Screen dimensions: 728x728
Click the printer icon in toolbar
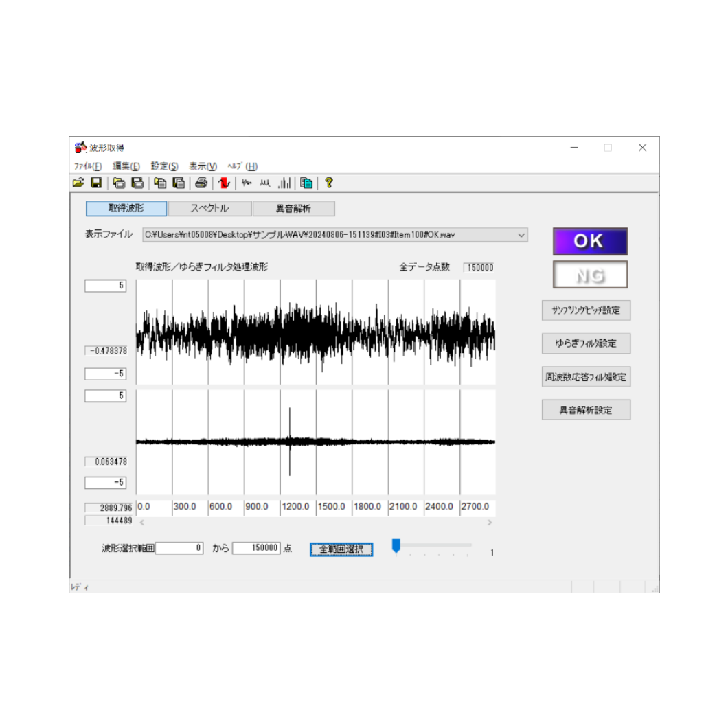point(201,183)
